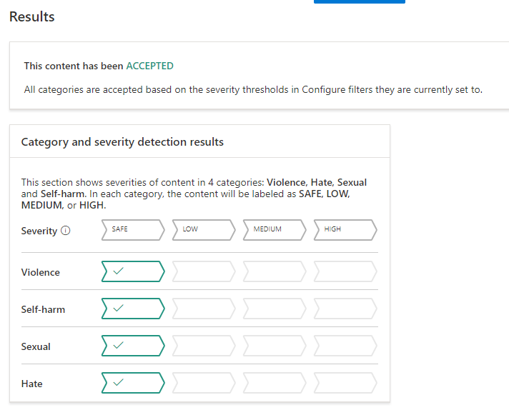Click the Sexual LOW severity box
509x420 pixels.
[204, 346]
